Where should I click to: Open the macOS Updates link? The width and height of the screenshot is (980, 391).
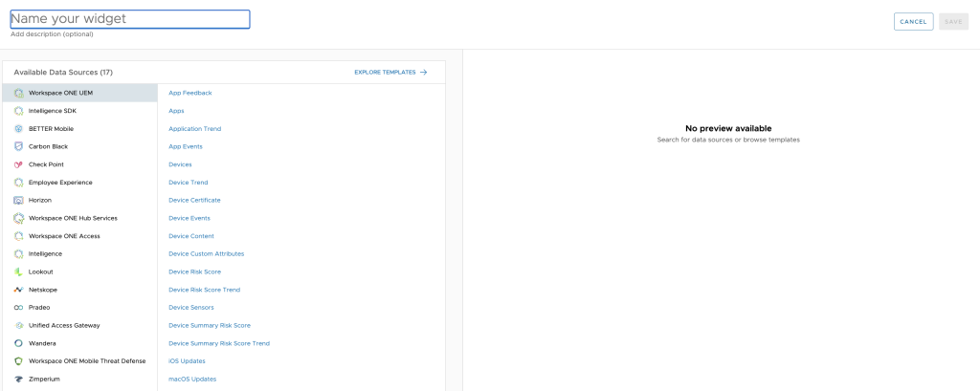coord(192,380)
